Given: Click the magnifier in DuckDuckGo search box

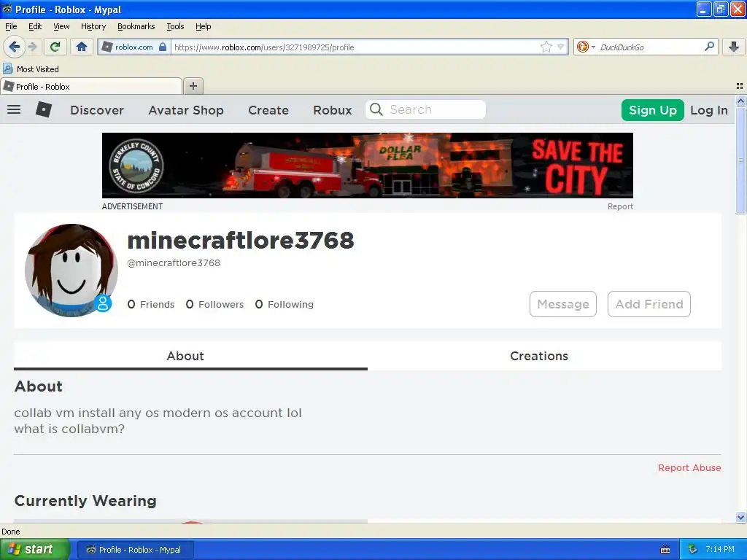Looking at the screenshot, I should click(x=709, y=46).
